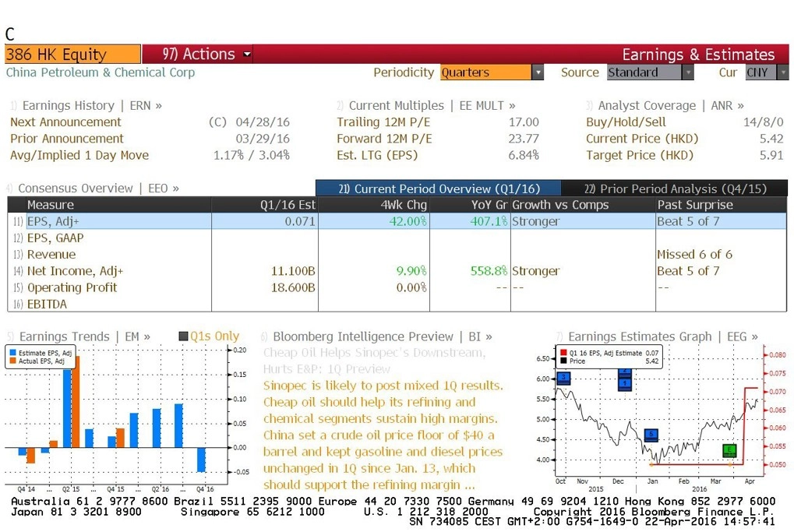Click the Trailing 12M P/E 17.00 value

[524, 122]
